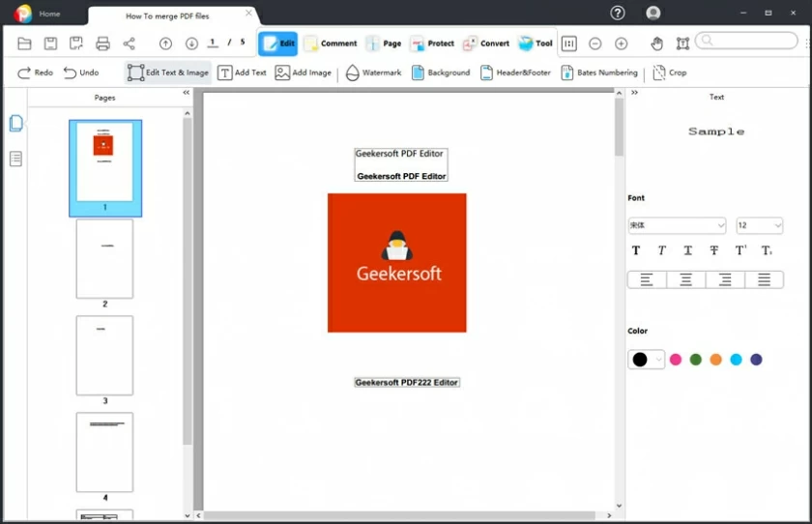Pick the light blue color swatch

coord(736,360)
